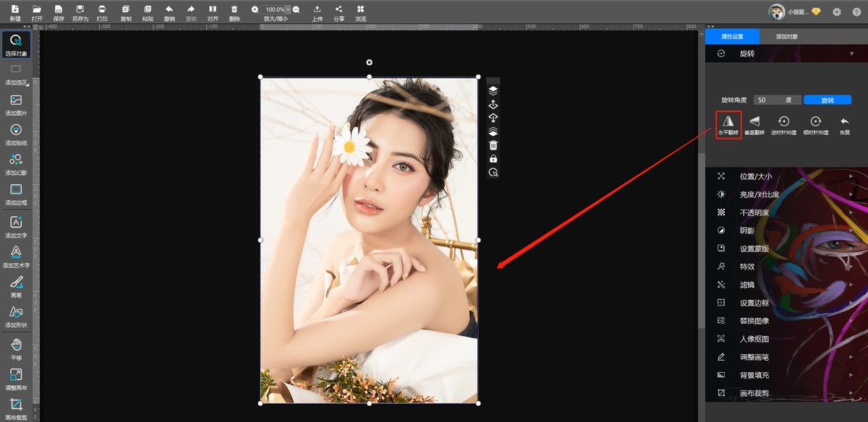Click the 恢复 restore button
The width and height of the screenshot is (868, 422).
pyautogui.click(x=844, y=122)
